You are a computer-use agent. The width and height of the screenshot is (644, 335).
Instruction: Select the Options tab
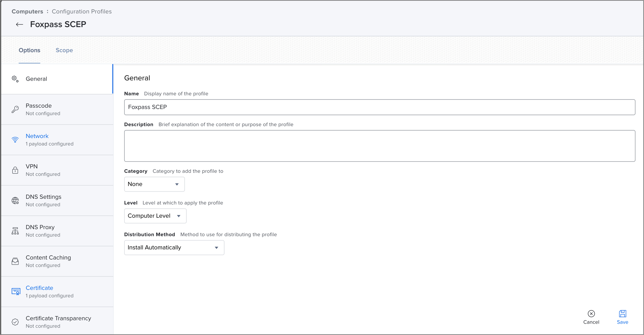[29, 50]
